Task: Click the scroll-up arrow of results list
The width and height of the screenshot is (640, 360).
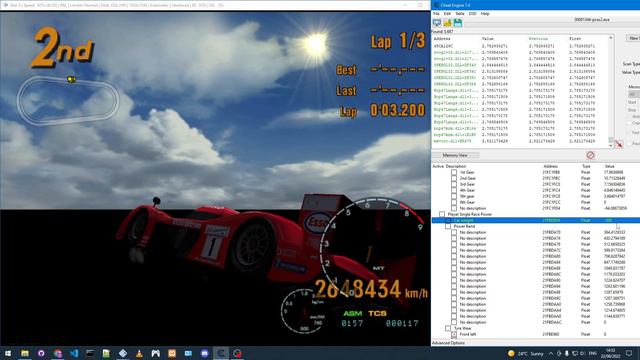Action: (611, 38)
